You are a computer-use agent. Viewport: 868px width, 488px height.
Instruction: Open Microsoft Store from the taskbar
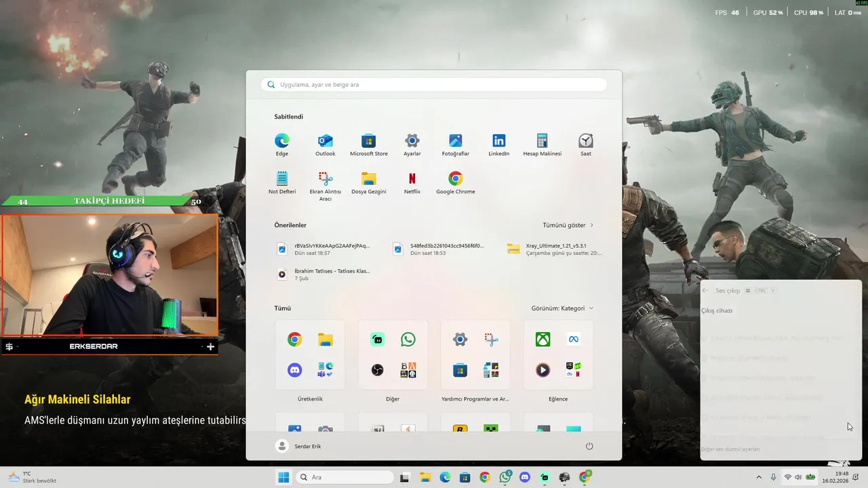pyautogui.click(x=465, y=477)
